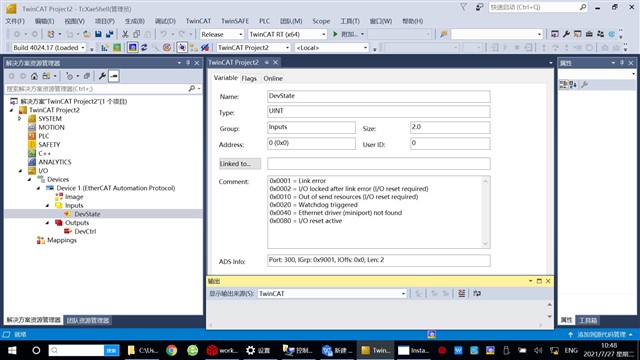
Task: Click the Save icon in the toolbar
Action: pos(98,34)
